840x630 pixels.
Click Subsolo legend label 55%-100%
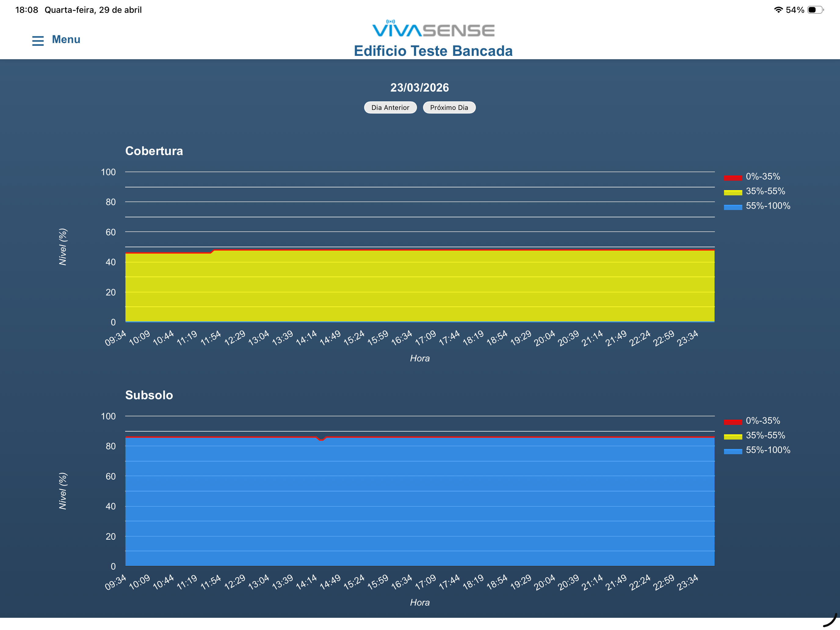(768, 450)
